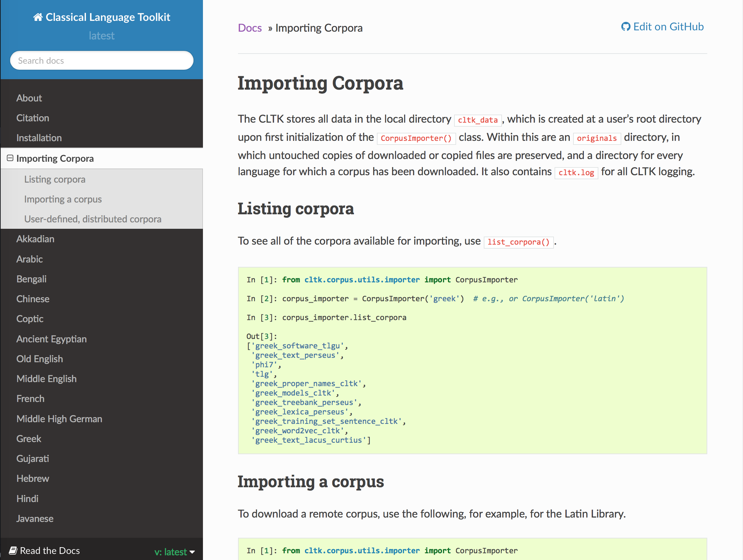The image size is (743, 560).
Task: Open the Hindi documentation page
Action: 27,499
